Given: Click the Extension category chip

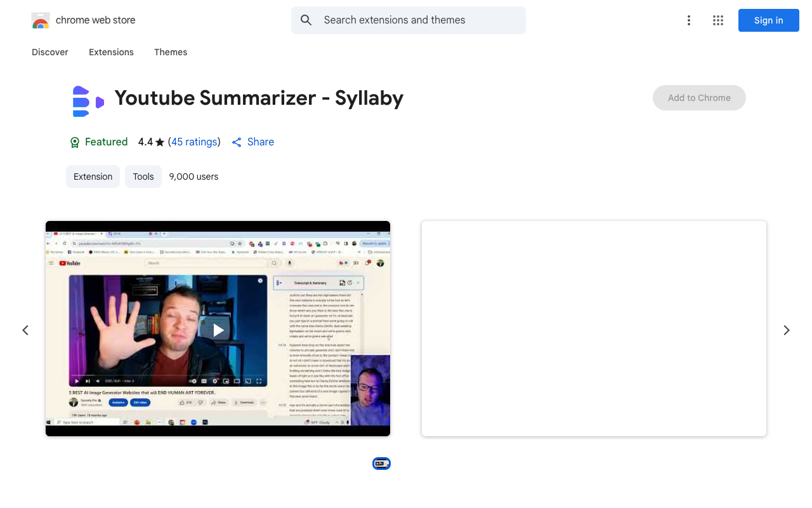Looking at the screenshot, I should tap(93, 177).
